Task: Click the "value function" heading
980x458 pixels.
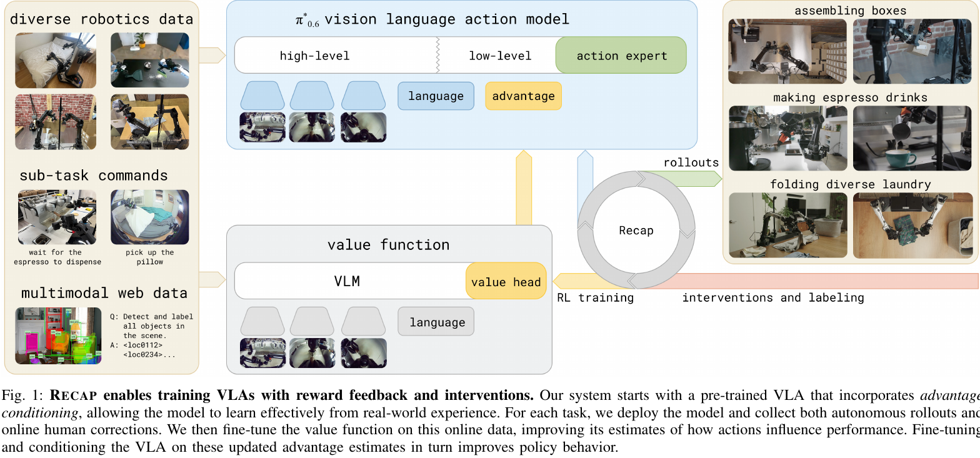Action: click(x=389, y=244)
